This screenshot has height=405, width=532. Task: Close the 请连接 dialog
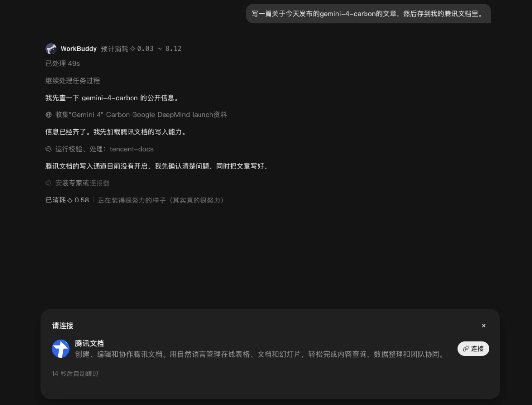484,326
